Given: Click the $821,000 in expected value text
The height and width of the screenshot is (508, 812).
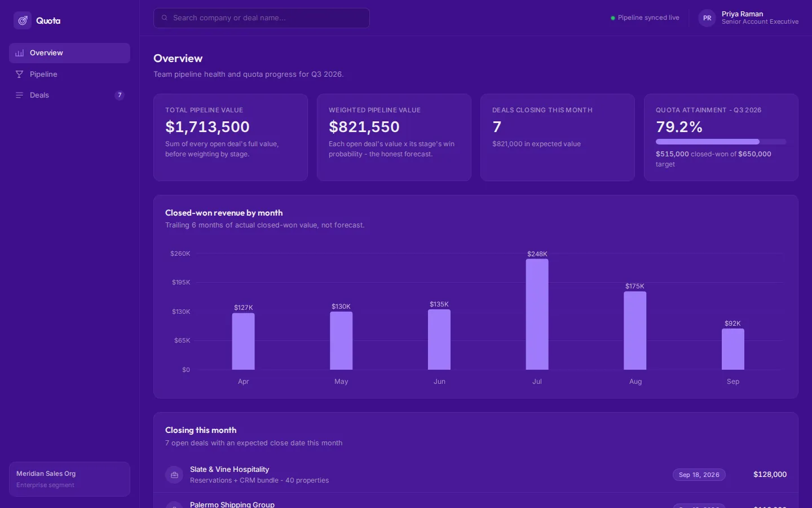Looking at the screenshot, I should pos(536,144).
